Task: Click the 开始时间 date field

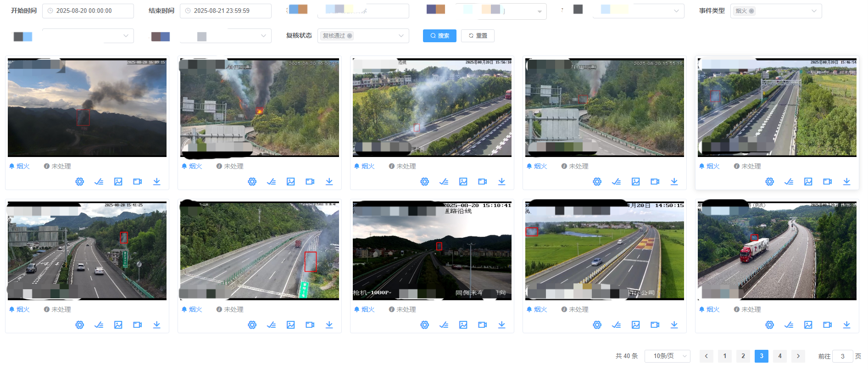Action: click(x=88, y=11)
